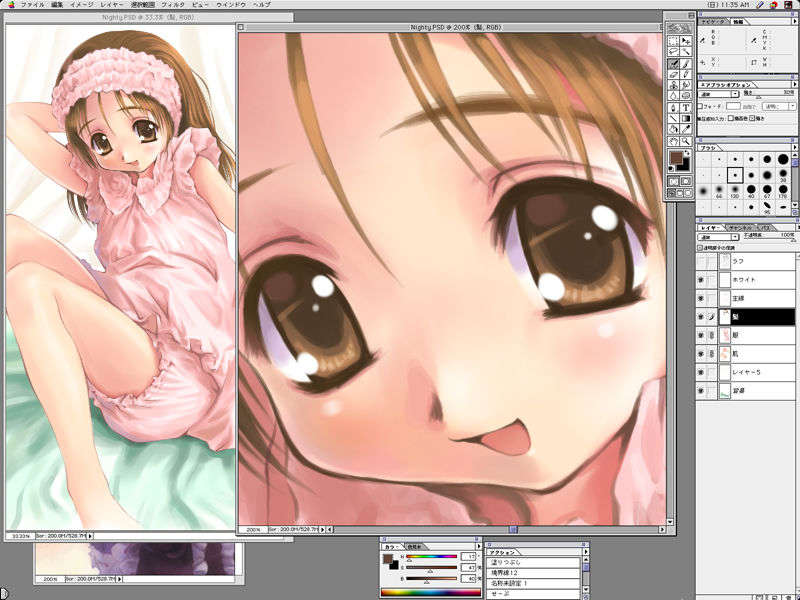Hide the 髪 layer
This screenshot has height=600, width=800.
(701, 317)
